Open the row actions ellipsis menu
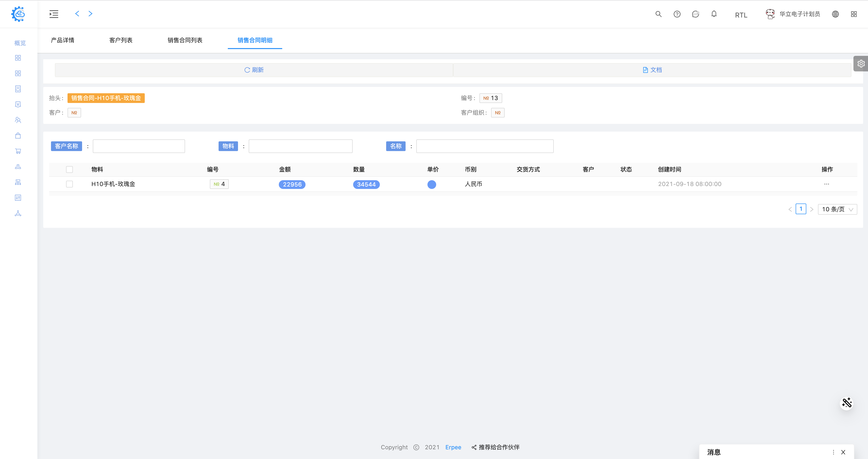The height and width of the screenshot is (459, 868). click(x=826, y=184)
